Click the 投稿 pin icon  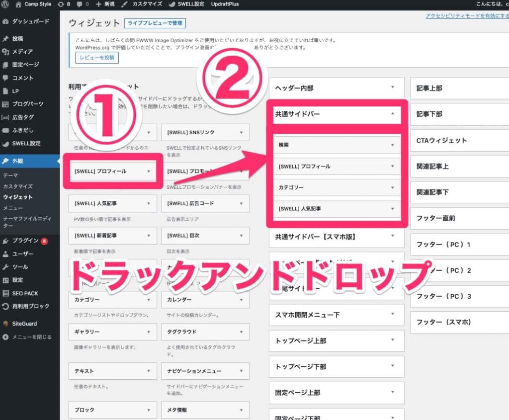click(x=5, y=39)
